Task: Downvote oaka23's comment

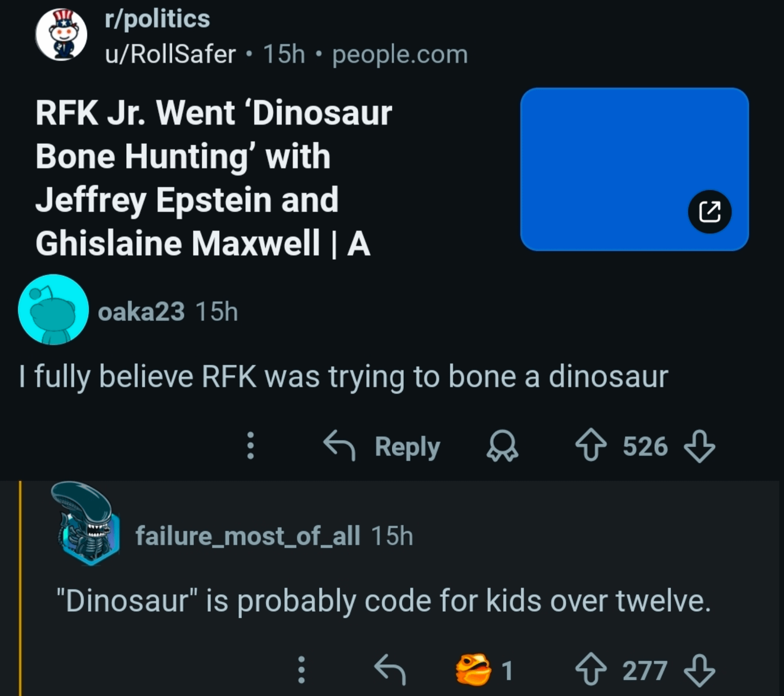Action: pyautogui.click(x=699, y=446)
